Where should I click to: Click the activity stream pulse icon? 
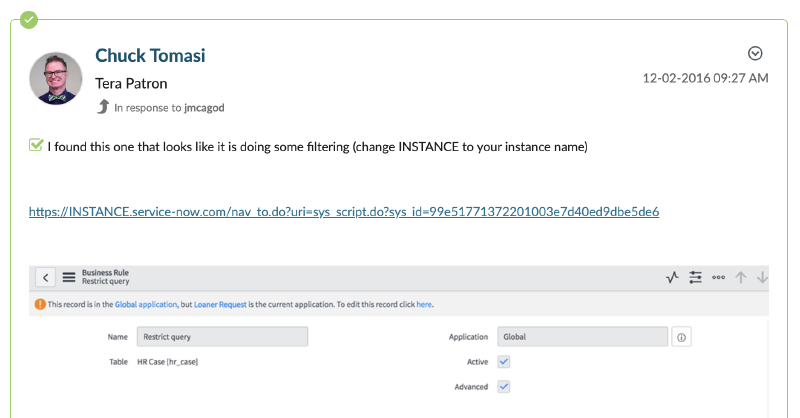point(672,278)
